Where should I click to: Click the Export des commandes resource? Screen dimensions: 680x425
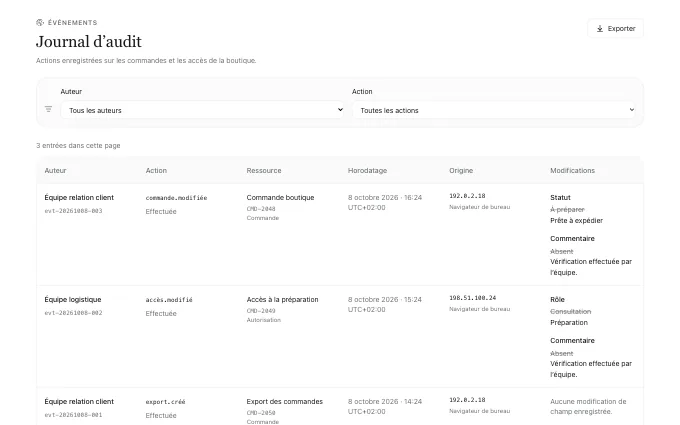(284, 402)
